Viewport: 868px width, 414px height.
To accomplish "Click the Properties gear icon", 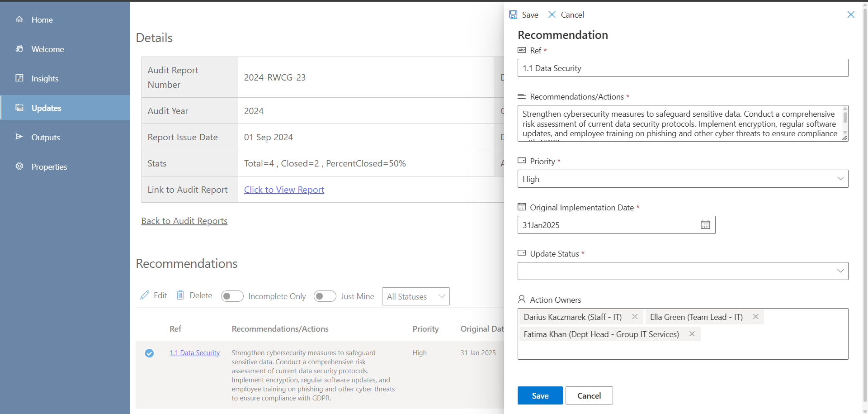I will point(19,167).
